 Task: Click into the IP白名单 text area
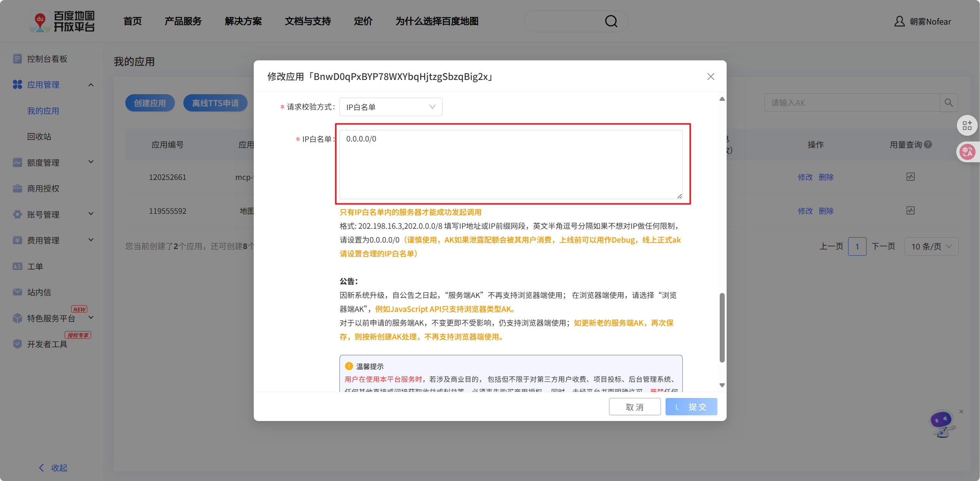click(x=511, y=165)
